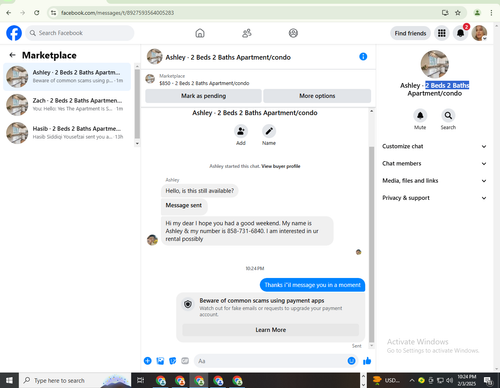Open the Windows Start menu
500x388 pixels.
point(9,380)
